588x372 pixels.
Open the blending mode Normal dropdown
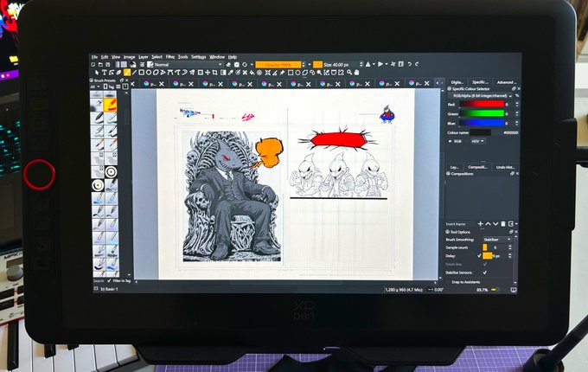coord(185,65)
